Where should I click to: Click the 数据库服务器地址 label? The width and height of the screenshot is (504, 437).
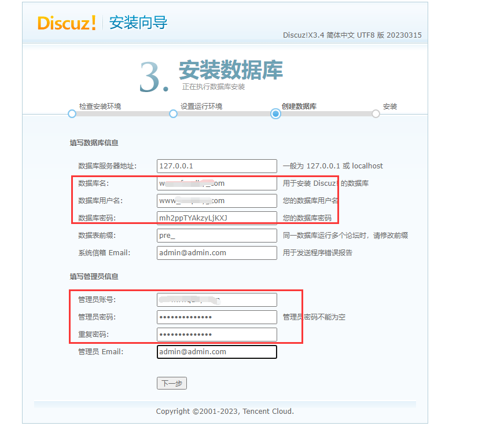point(108,166)
